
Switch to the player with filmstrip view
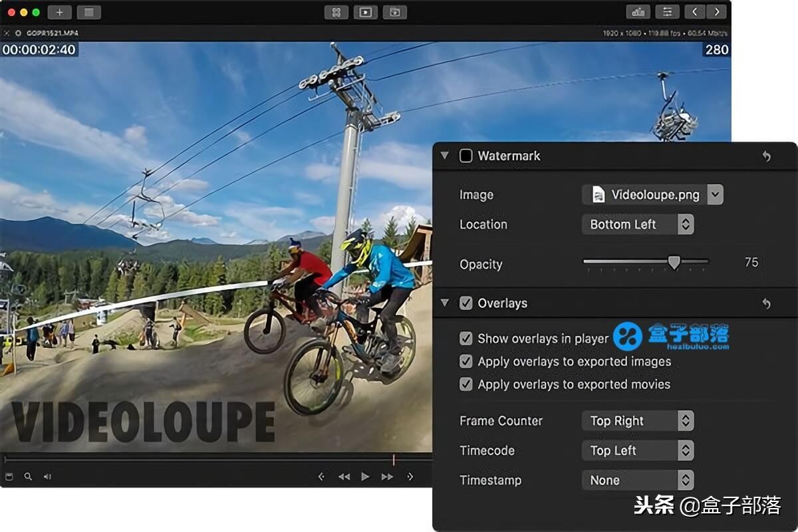click(395, 12)
